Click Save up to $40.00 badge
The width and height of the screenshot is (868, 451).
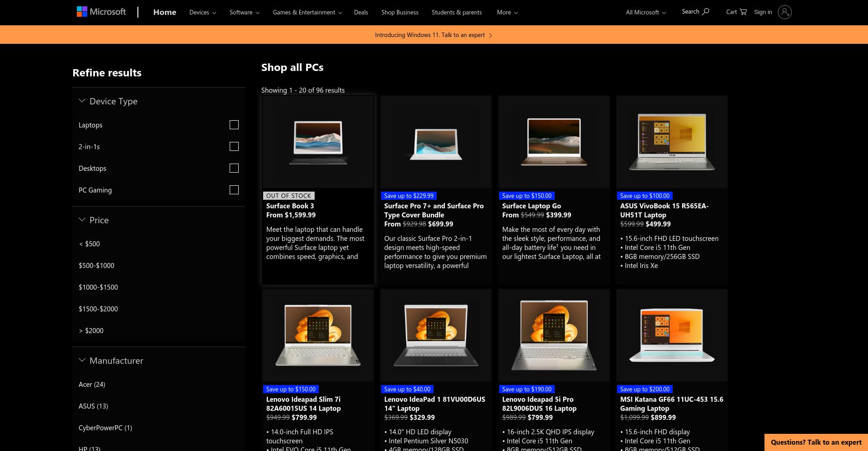pos(407,389)
